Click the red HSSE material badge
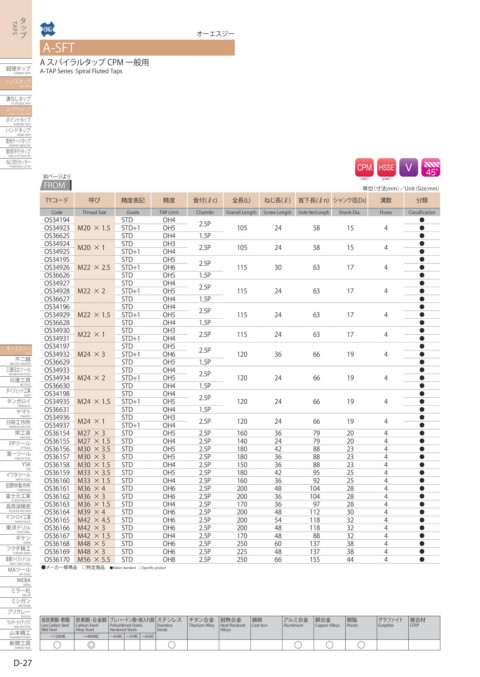480x677 pixels. [386, 168]
